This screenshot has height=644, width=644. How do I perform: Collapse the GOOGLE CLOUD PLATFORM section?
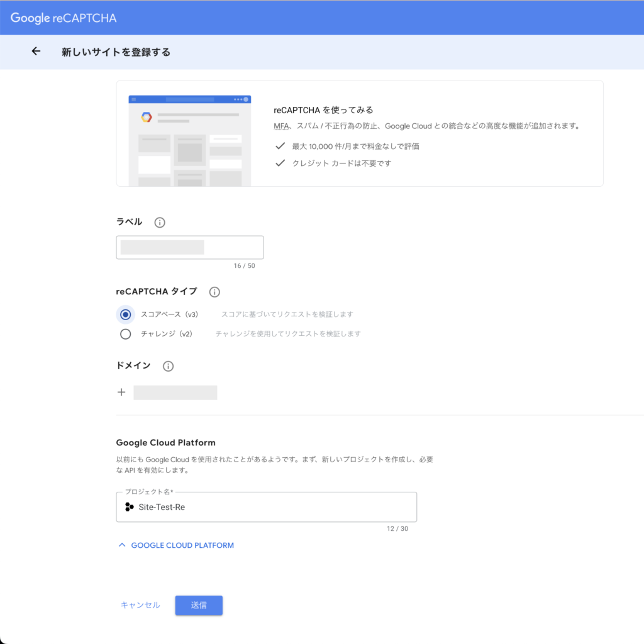pos(176,545)
